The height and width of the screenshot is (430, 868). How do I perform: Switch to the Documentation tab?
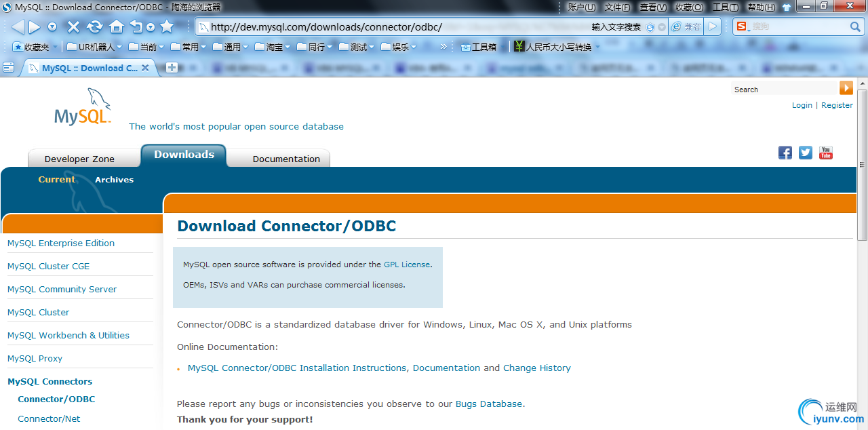[x=286, y=159]
